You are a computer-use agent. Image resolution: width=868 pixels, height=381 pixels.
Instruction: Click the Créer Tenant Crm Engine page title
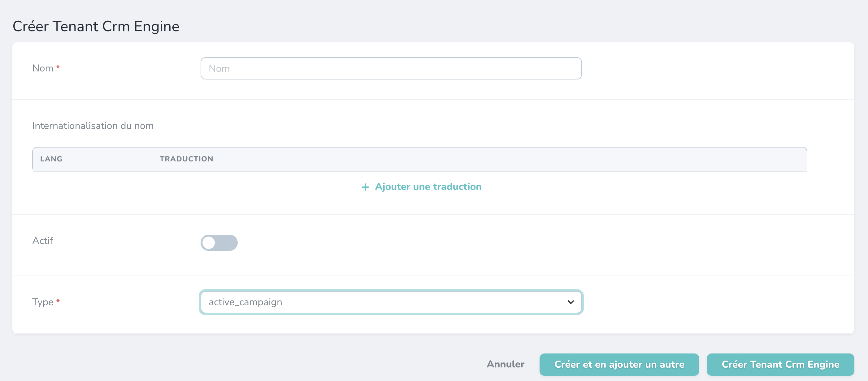click(x=96, y=26)
